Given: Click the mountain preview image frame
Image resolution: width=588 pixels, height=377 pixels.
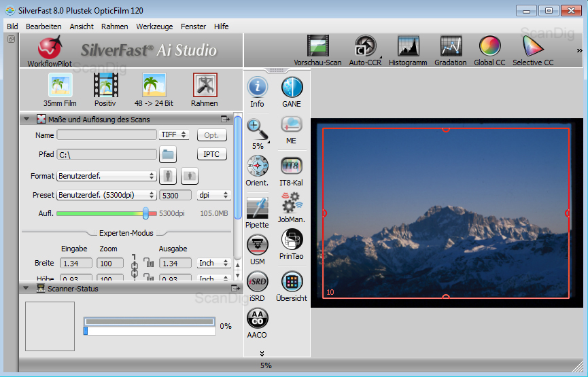Looking at the screenshot, I should [x=446, y=213].
